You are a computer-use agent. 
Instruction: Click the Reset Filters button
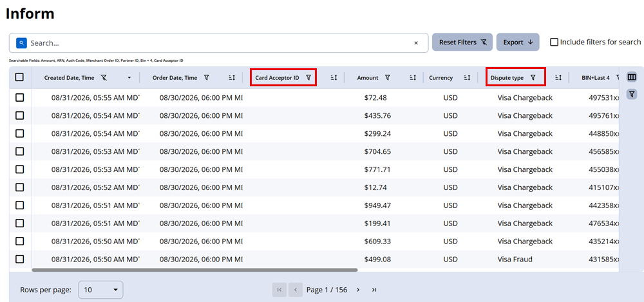(x=462, y=42)
